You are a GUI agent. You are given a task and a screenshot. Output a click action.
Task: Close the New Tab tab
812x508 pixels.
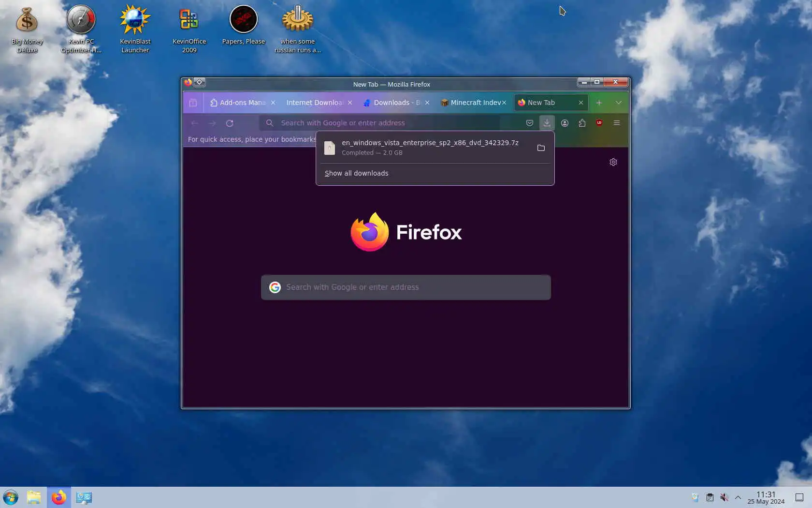(x=581, y=103)
